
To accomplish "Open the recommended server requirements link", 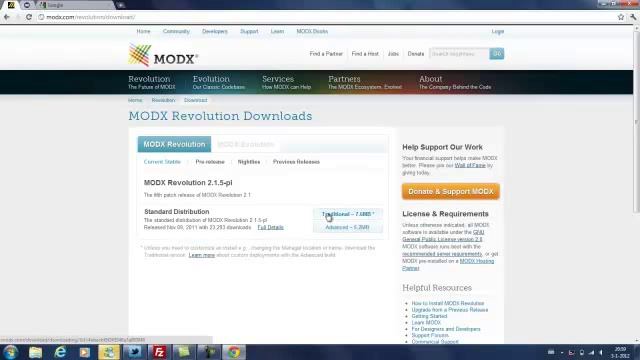I will tap(442, 254).
